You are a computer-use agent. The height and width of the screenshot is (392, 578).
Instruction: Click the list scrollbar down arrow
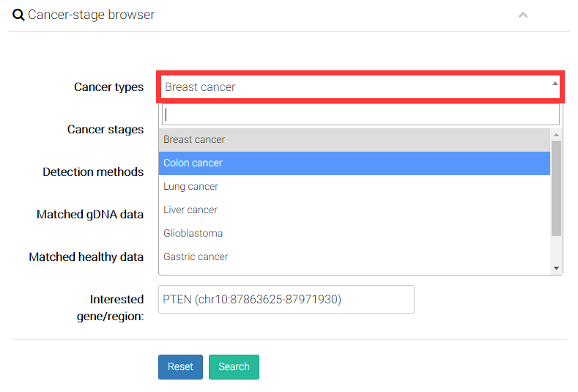pyautogui.click(x=556, y=268)
